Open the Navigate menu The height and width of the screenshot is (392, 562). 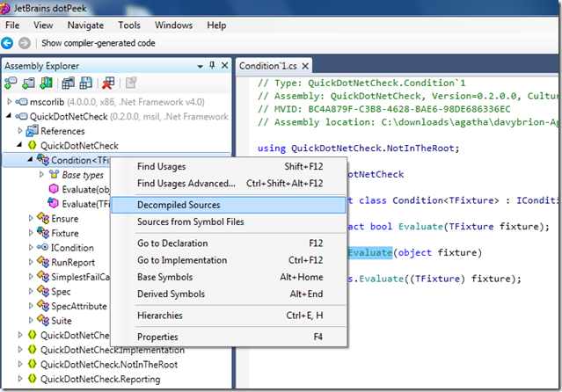click(85, 25)
